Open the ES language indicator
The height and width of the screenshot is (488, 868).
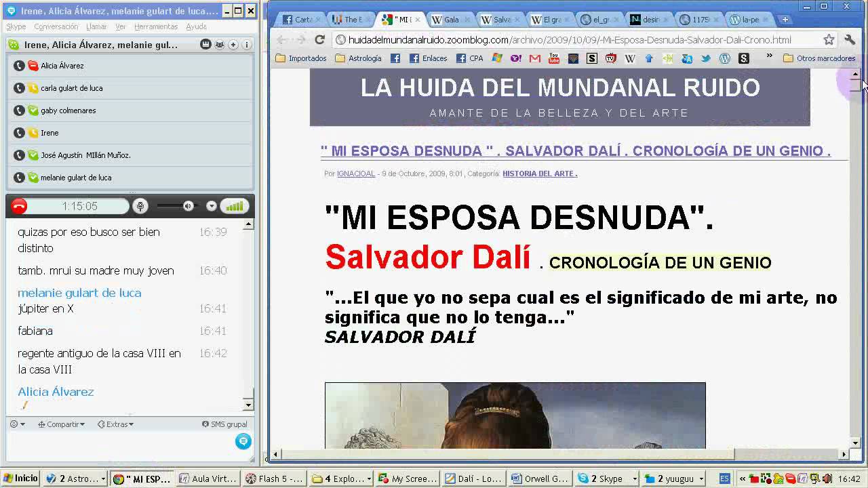(x=724, y=479)
